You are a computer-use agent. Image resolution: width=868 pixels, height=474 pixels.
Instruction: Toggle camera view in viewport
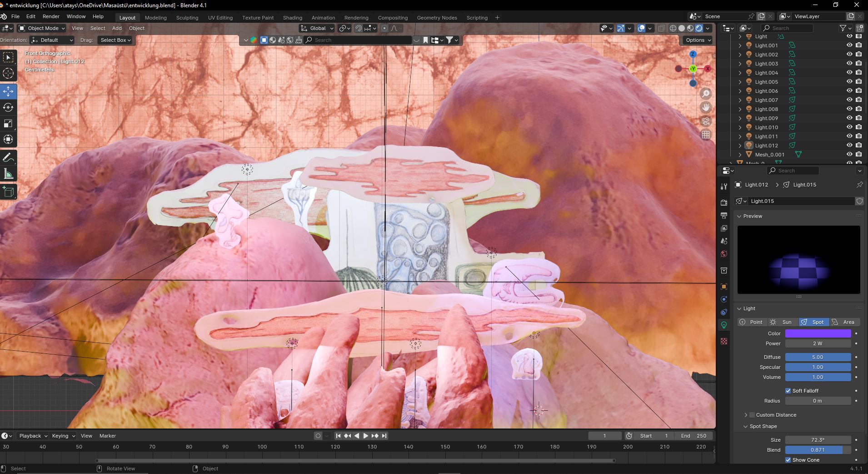pos(706,121)
